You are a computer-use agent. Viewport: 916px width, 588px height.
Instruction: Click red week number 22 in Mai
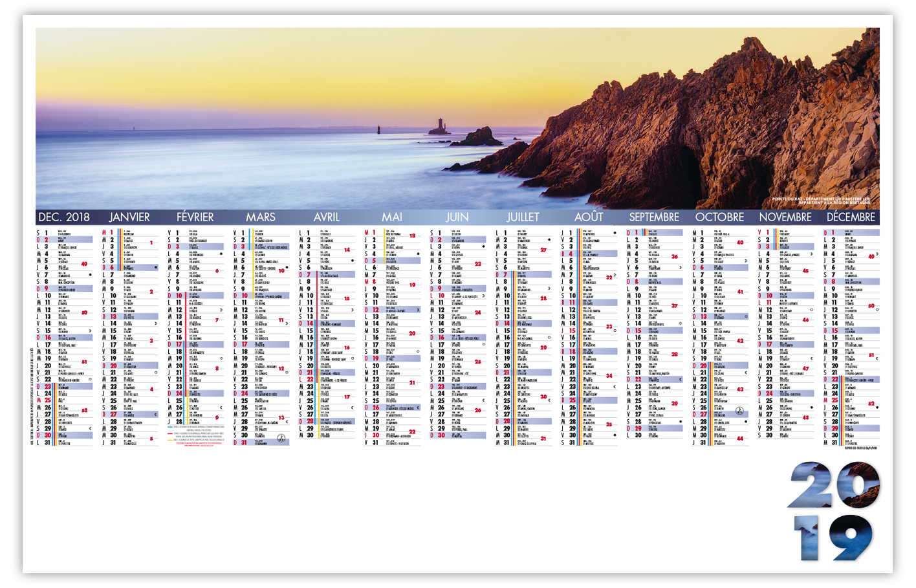[x=412, y=431]
